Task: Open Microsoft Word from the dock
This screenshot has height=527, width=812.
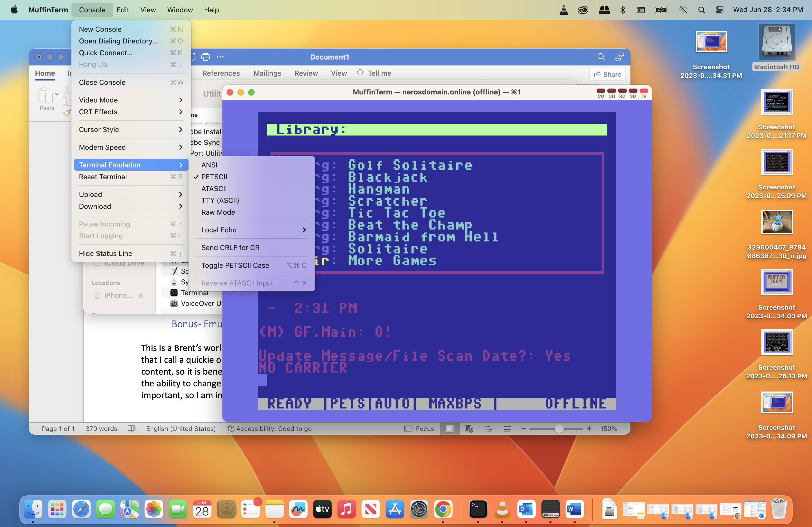Action: point(575,509)
